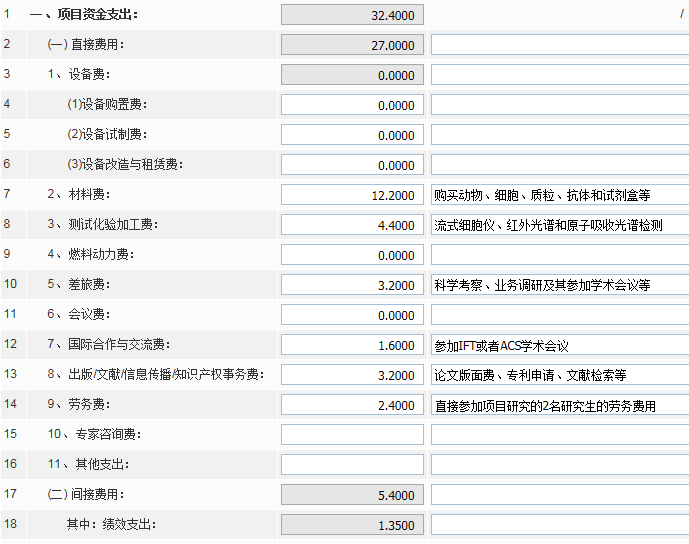The width and height of the screenshot is (689, 544).
Task: Click the 直接费用 remarks field
Action: 560,45
